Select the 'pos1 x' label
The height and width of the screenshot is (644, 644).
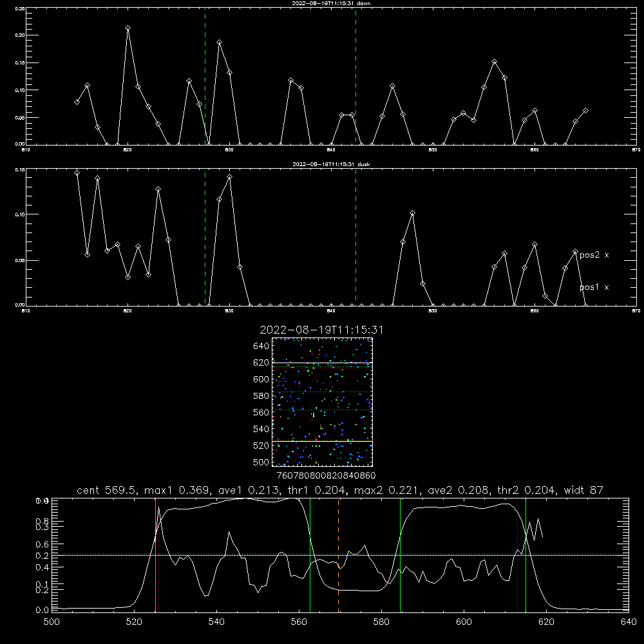click(594, 287)
